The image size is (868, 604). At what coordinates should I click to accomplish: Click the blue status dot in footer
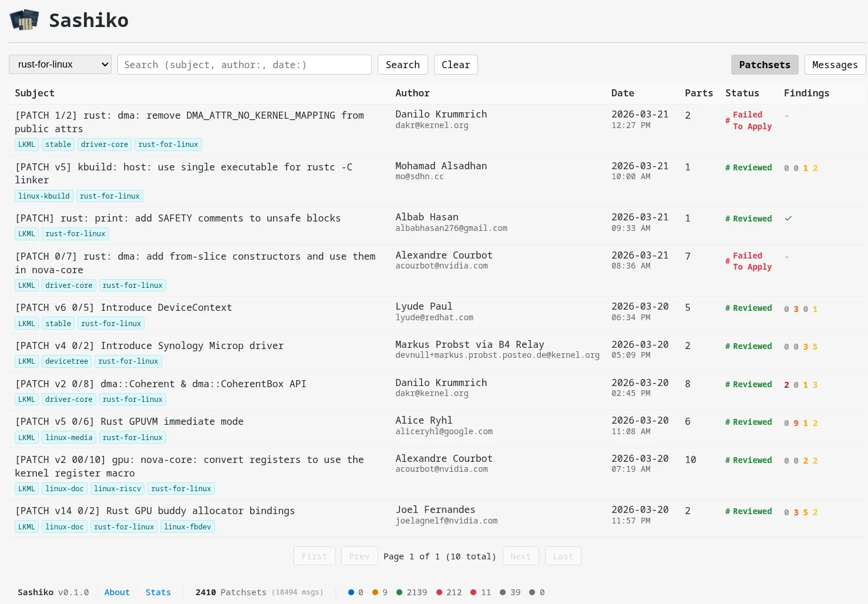(x=351, y=592)
